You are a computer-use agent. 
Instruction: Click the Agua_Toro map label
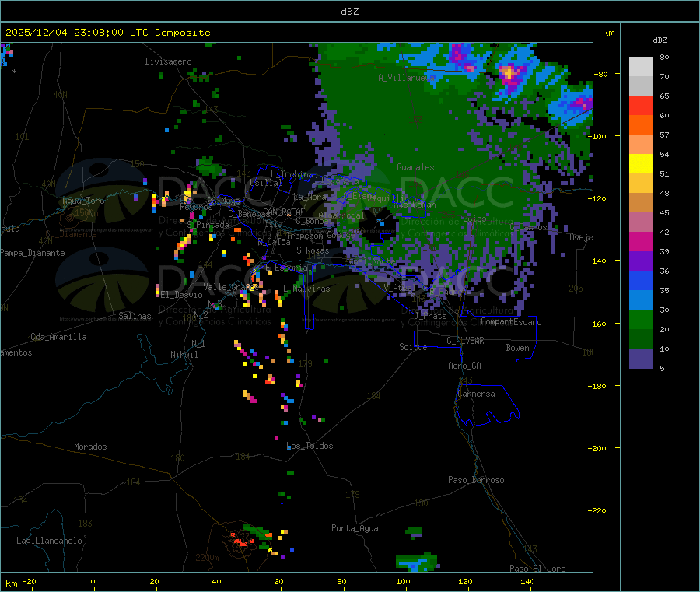tap(83, 201)
